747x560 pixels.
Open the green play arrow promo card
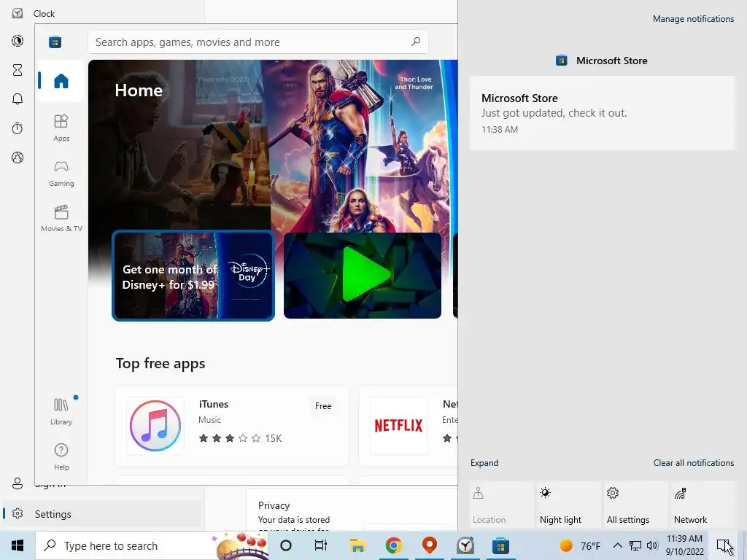coord(362,276)
